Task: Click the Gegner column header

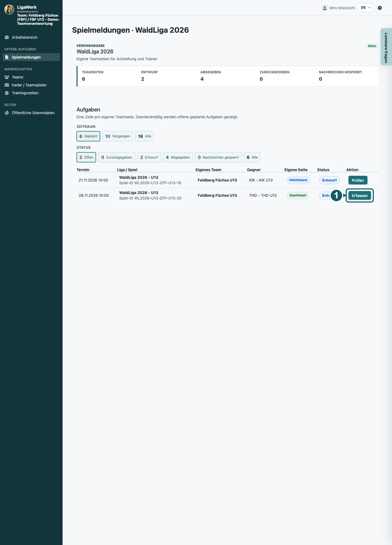Action: [x=254, y=170]
